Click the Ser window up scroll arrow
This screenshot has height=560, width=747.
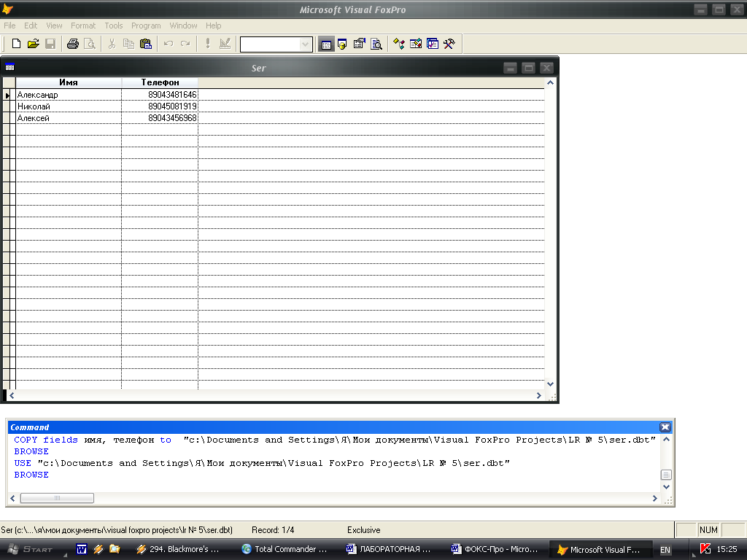550,83
